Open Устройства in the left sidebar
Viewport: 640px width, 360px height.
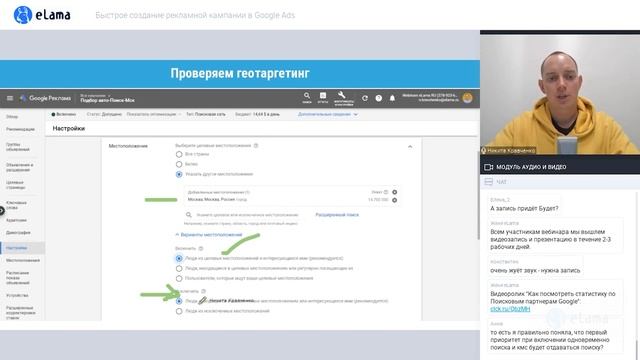[17, 295]
